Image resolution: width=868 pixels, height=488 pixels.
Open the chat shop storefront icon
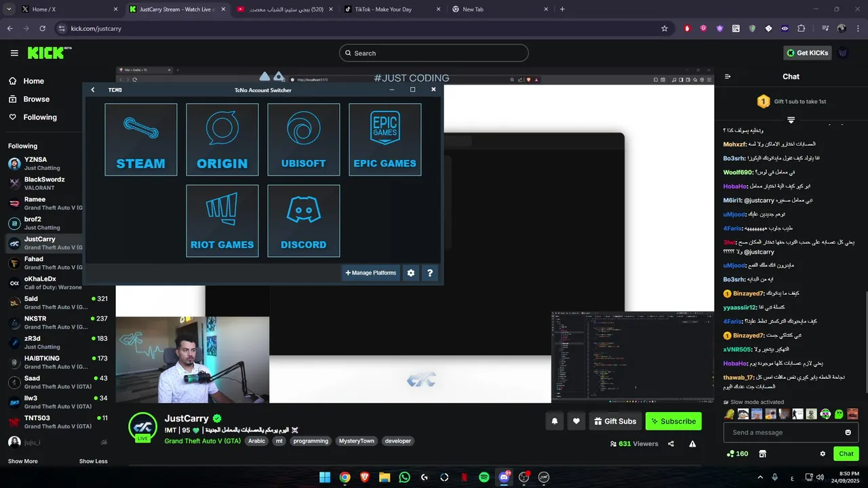coord(762,454)
